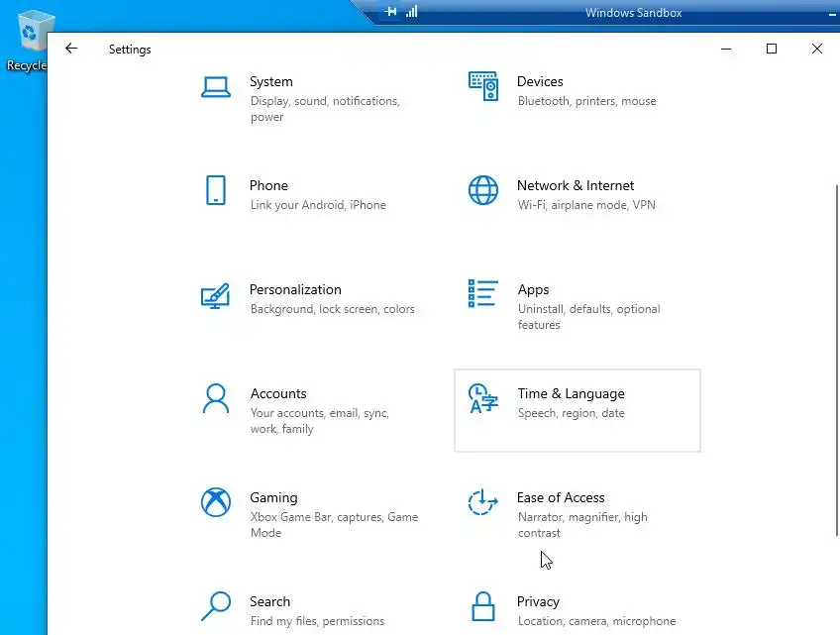Image resolution: width=840 pixels, height=635 pixels.
Task: Click 'Display, sound, notifications, power' description
Action: 325,109
